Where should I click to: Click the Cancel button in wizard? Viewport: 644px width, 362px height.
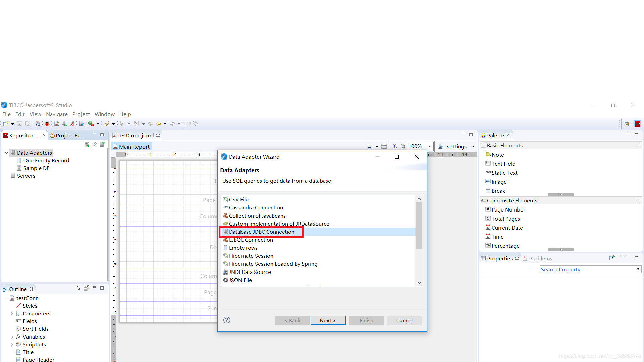404,320
